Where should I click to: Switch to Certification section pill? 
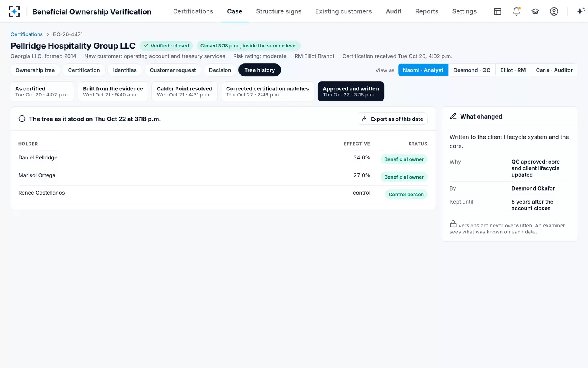[x=84, y=70]
